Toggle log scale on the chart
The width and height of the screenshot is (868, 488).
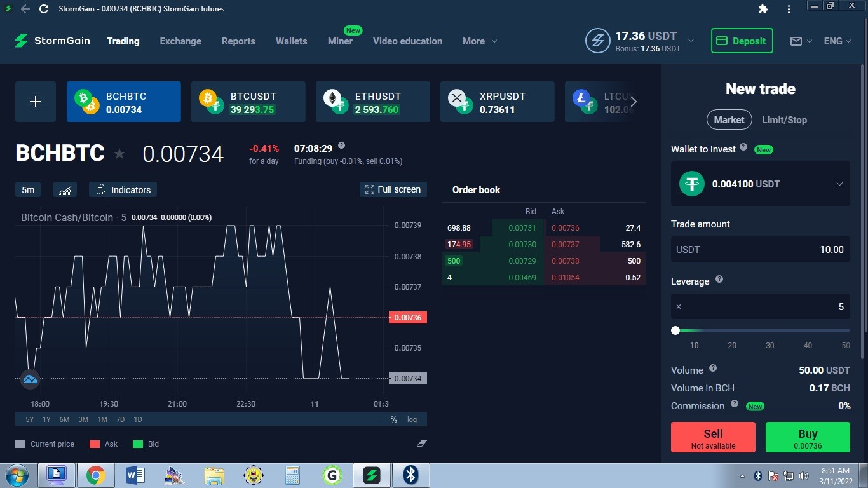[412, 419]
